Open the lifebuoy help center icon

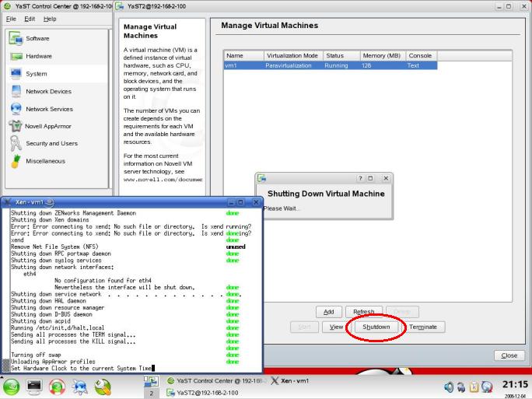[x=57, y=387]
